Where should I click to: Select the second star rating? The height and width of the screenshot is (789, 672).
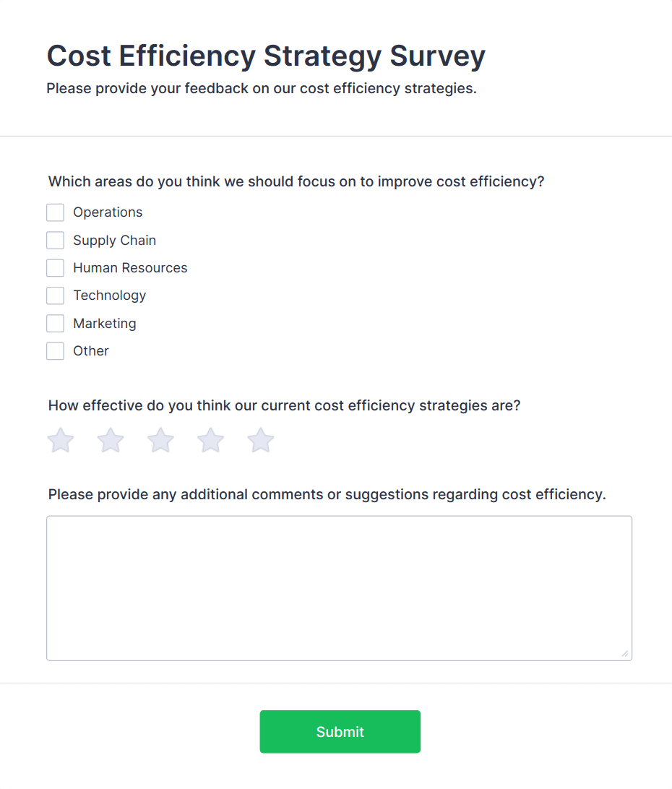coord(111,440)
